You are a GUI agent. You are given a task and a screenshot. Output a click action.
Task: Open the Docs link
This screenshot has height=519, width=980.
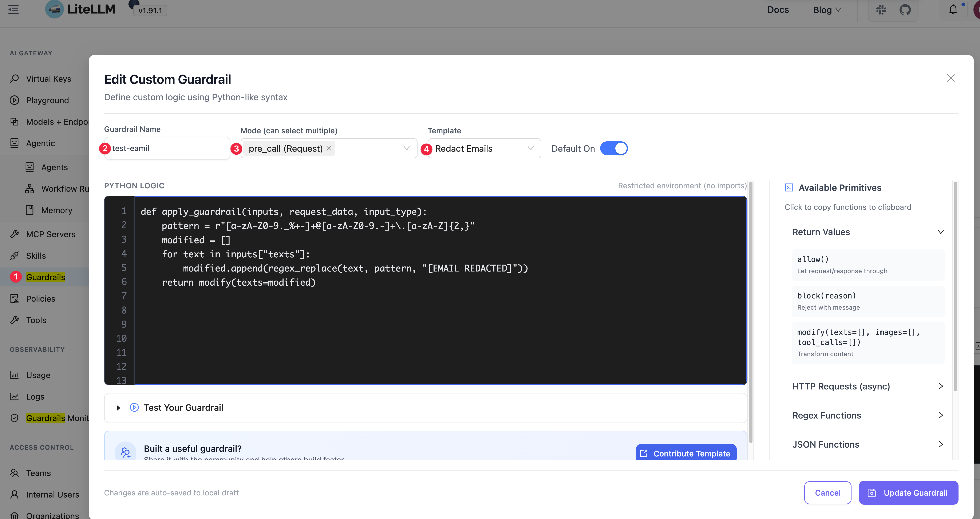point(778,10)
